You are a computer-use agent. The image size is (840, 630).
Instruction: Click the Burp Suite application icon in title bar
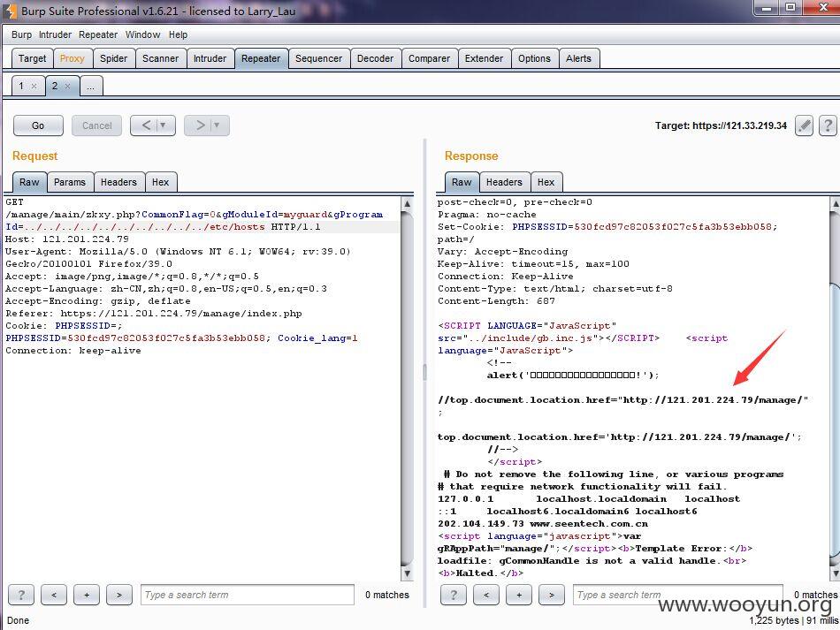tap(11, 11)
